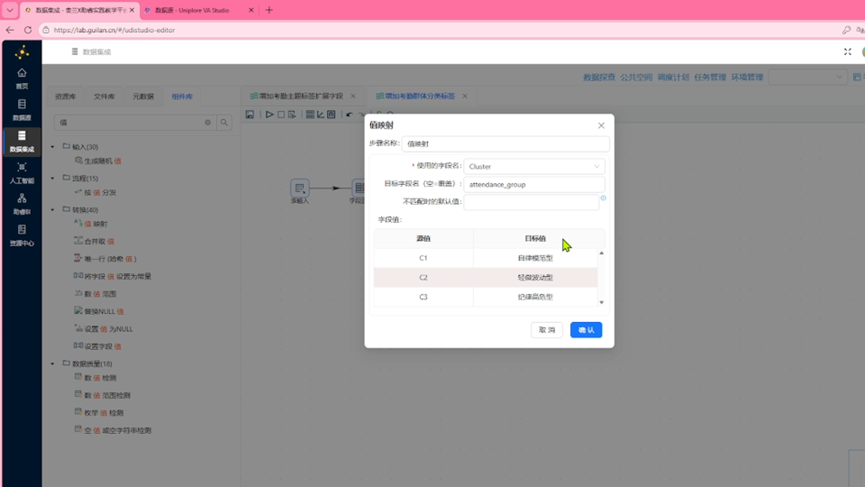Open 数据集成 in sidebar

pyautogui.click(x=22, y=141)
